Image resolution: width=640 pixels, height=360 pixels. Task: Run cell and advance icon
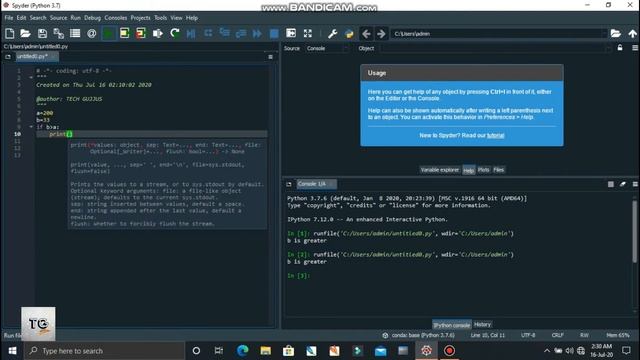pos(141,33)
